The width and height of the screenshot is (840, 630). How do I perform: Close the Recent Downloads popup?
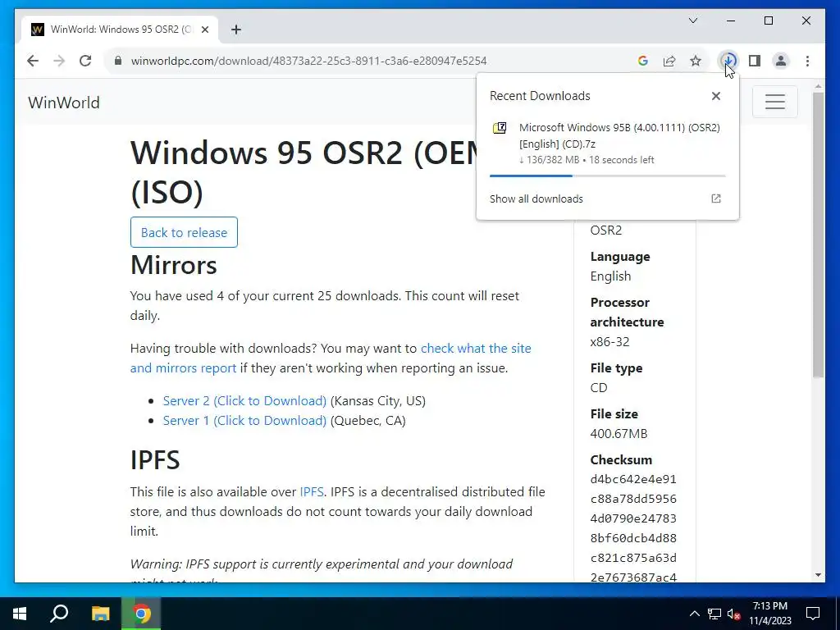(715, 96)
